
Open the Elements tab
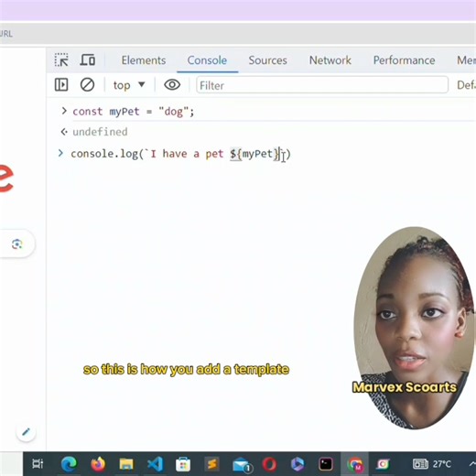coord(144,60)
